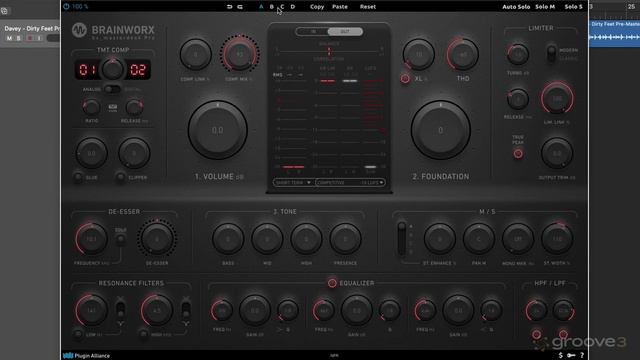The image size is (640, 360).
Task: Click the TMT COMP channel 01 display
Action: tap(87, 70)
